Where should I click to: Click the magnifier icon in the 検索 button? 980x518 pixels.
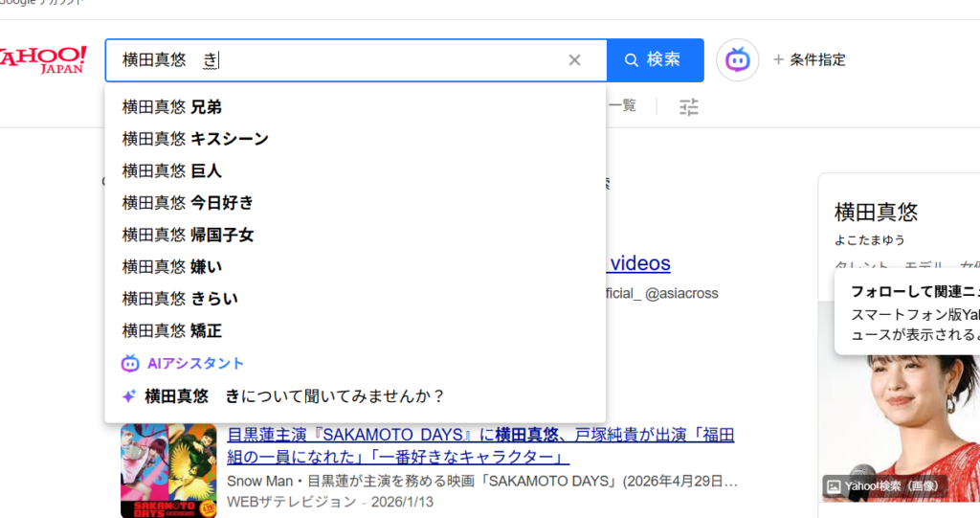tap(632, 60)
